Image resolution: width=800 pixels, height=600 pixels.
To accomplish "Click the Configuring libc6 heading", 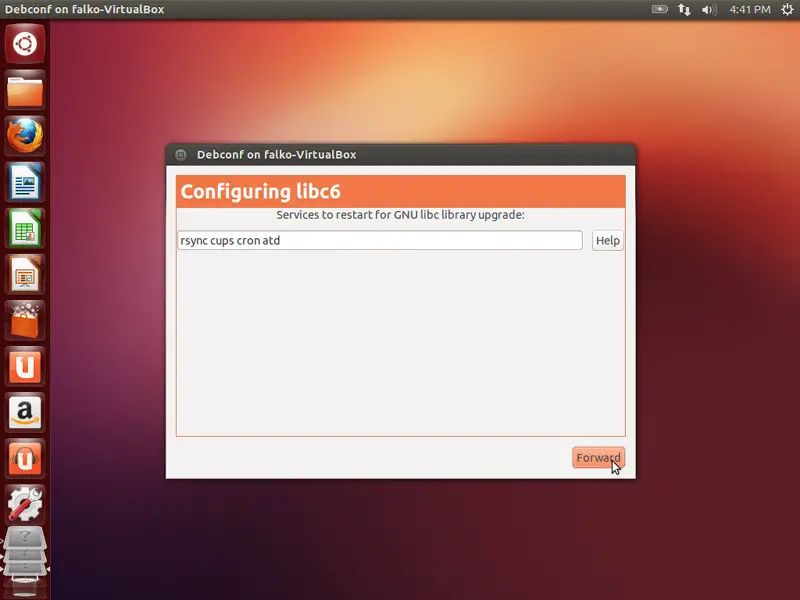I will tap(260, 192).
